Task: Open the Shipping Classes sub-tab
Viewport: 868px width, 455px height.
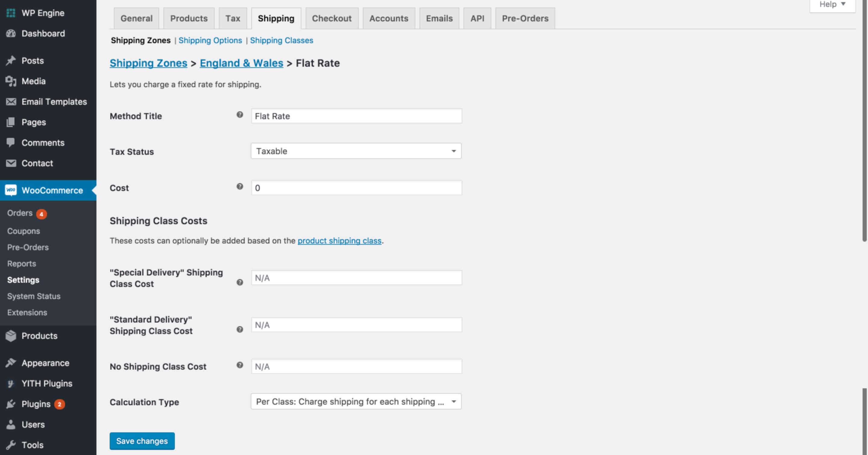Action: click(x=281, y=40)
